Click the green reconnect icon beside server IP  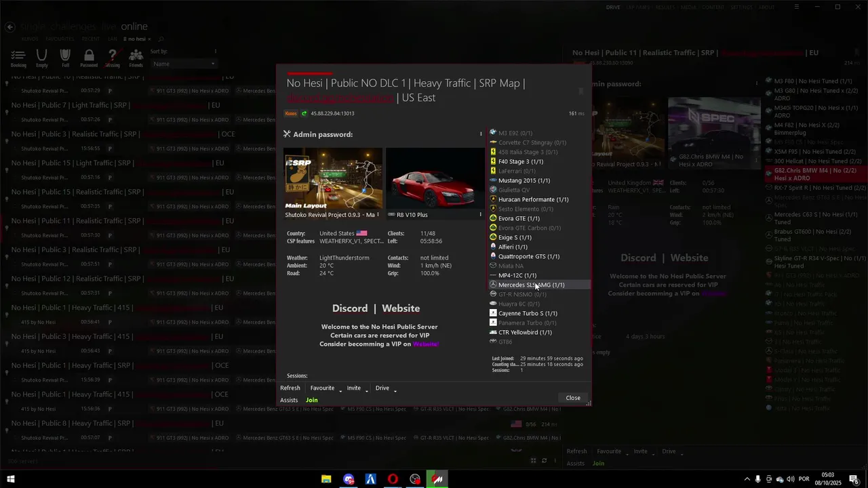304,114
